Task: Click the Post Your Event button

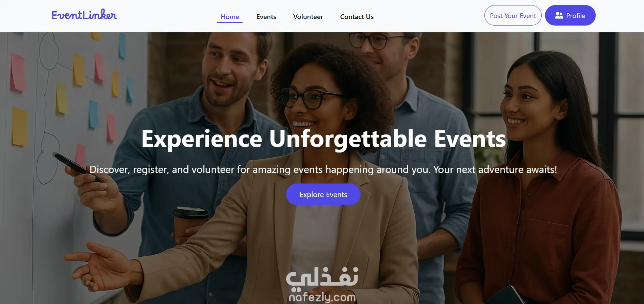Action: (513, 15)
